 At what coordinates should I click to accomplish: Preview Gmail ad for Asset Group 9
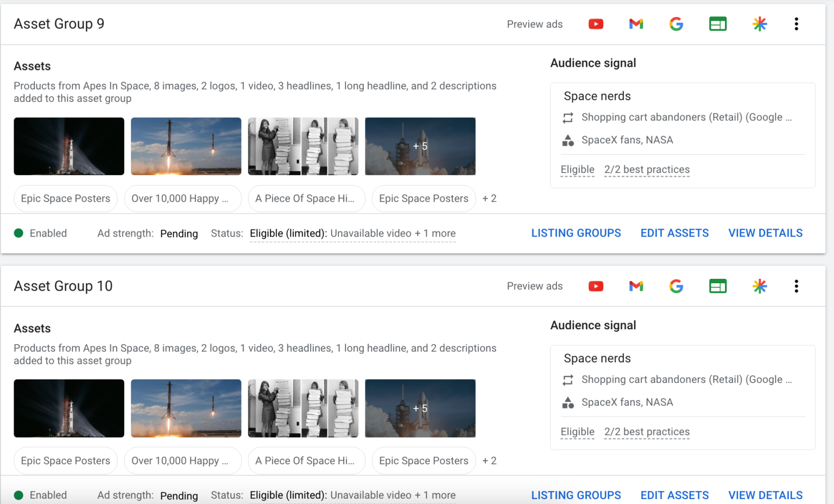(636, 24)
